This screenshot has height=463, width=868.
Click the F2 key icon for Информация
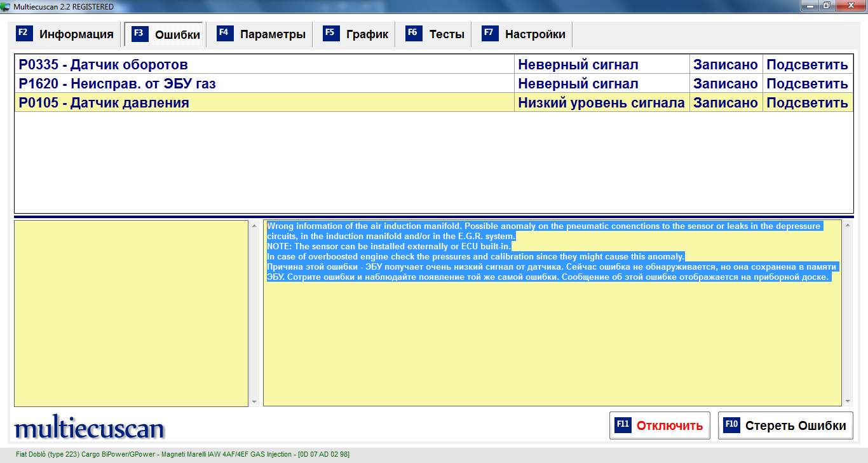(x=24, y=34)
